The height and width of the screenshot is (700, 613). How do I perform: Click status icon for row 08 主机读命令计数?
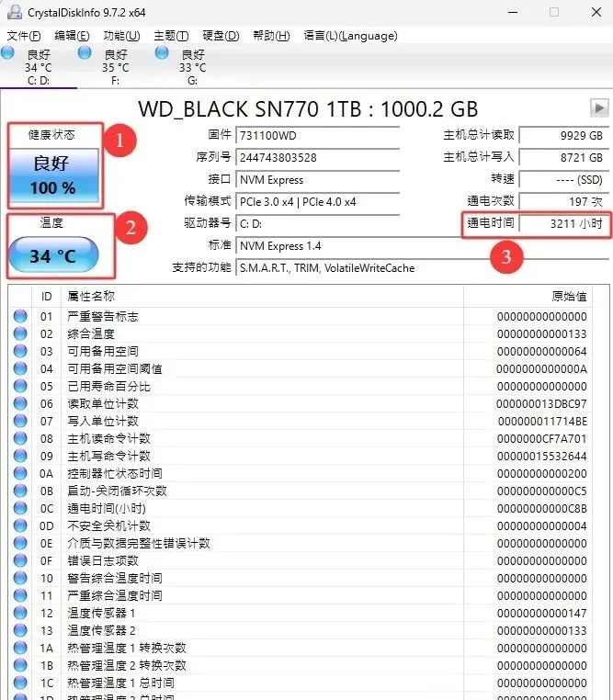20,438
